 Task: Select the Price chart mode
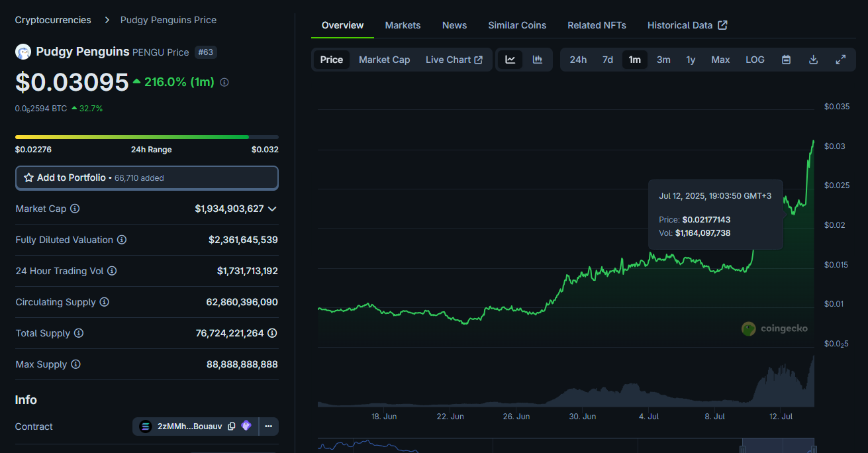(332, 60)
